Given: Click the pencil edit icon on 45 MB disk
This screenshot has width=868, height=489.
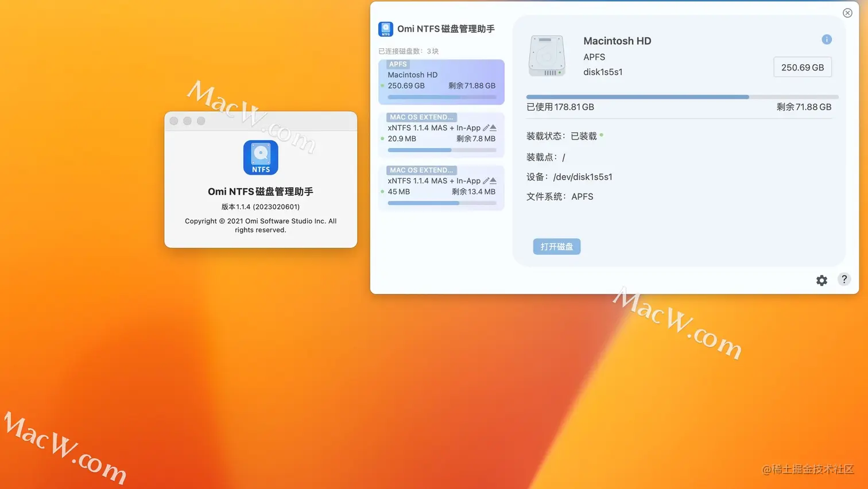Looking at the screenshot, I should tap(486, 181).
